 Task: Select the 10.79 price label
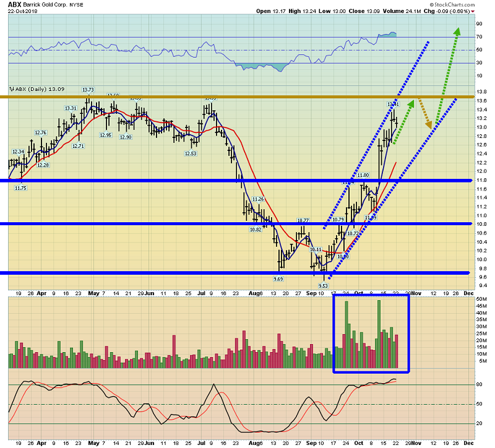[x=338, y=220]
